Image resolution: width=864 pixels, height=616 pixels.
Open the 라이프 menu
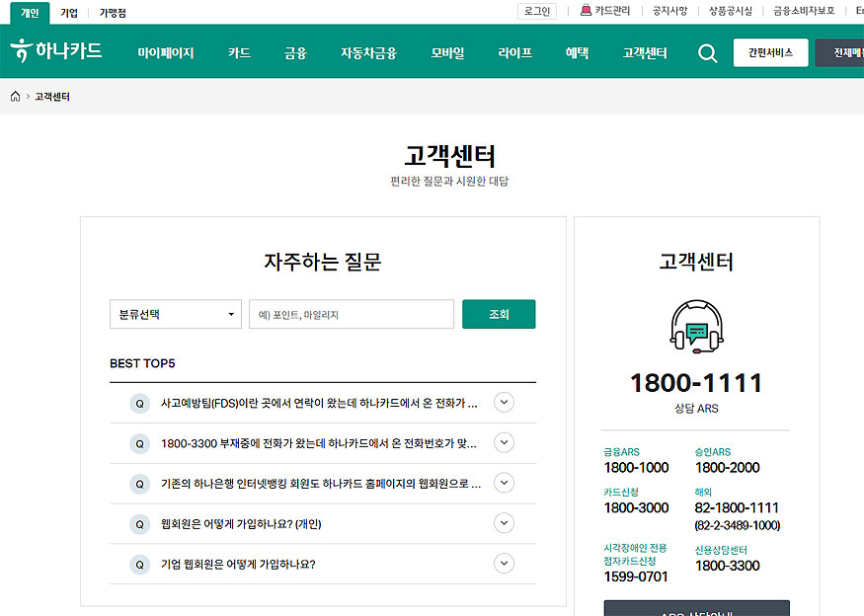pyautogui.click(x=515, y=53)
